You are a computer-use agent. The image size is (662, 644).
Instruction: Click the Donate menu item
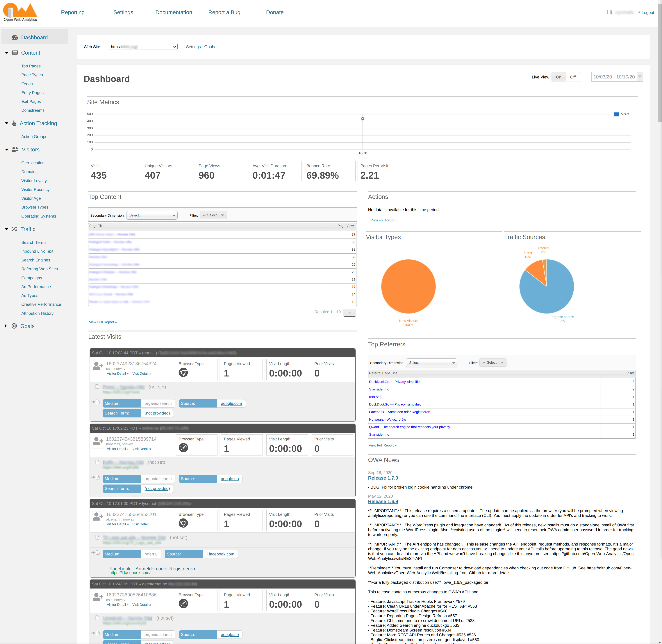click(x=275, y=12)
